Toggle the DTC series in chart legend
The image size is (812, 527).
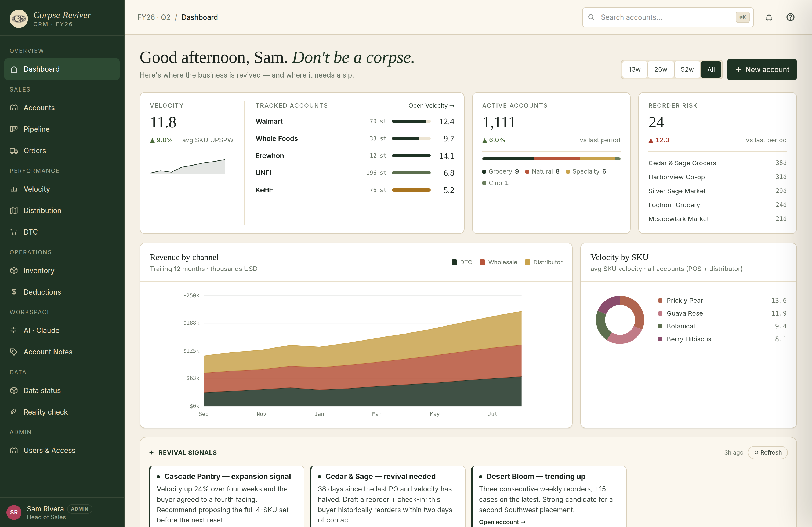tap(462, 262)
